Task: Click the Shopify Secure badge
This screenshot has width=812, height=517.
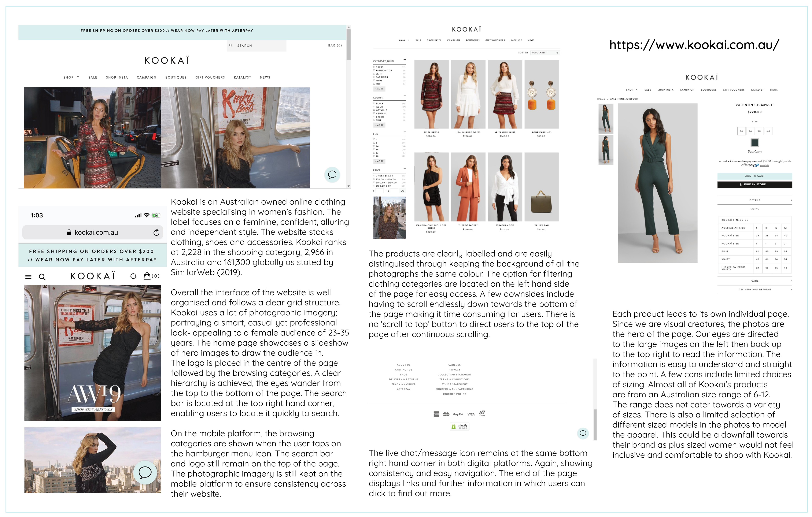Action: click(x=459, y=426)
